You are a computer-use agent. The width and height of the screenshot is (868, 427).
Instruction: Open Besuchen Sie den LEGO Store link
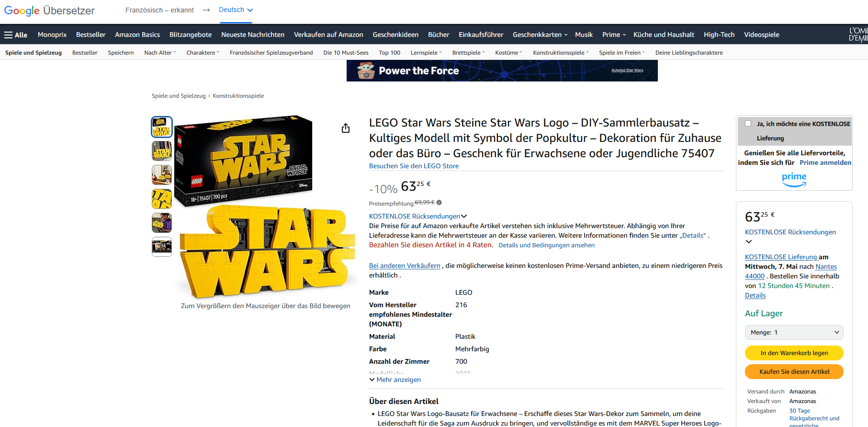[x=414, y=166]
